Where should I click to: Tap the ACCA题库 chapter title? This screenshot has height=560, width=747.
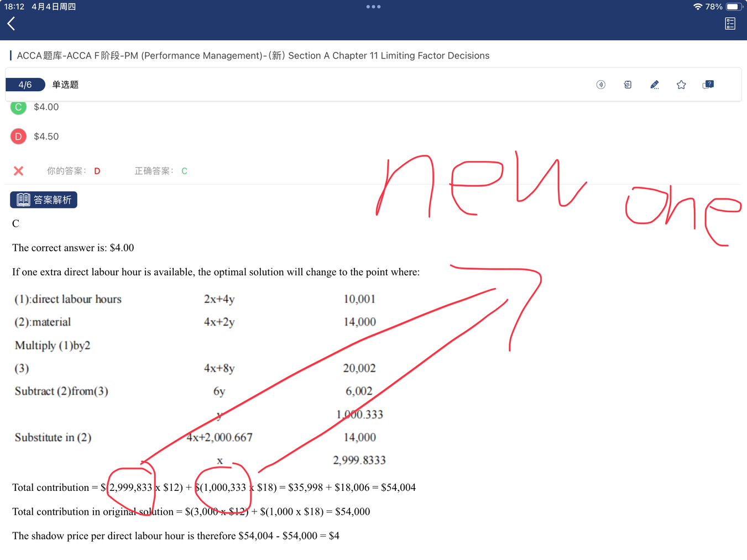pyautogui.click(x=253, y=55)
